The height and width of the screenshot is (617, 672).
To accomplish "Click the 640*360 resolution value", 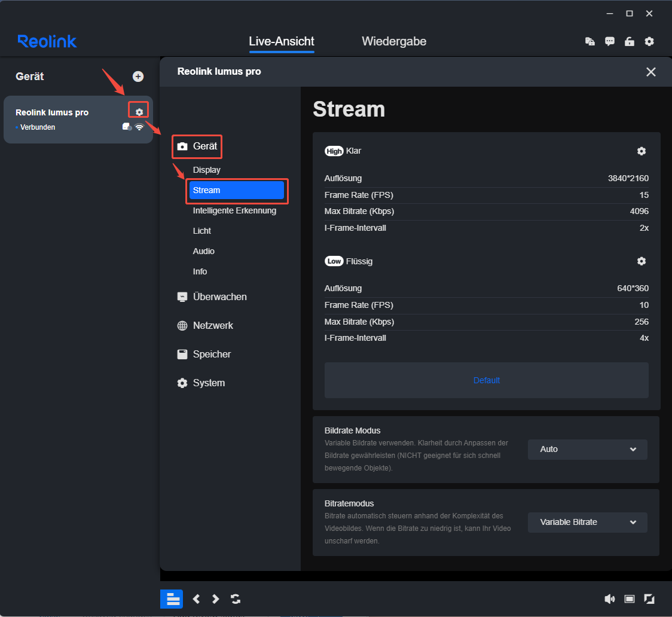I will (x=633, y=288).
